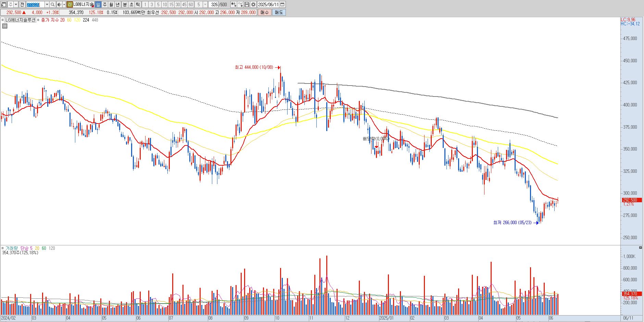644x322 pixels.
Task: Choose the 30 interval preset
Action: (x=178, y=4)
